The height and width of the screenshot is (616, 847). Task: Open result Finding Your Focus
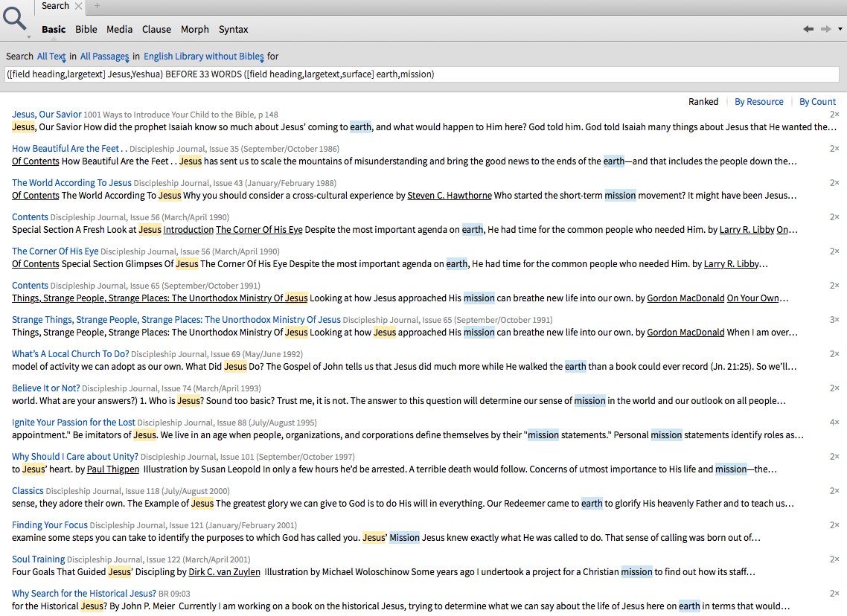tap(50, 524)
